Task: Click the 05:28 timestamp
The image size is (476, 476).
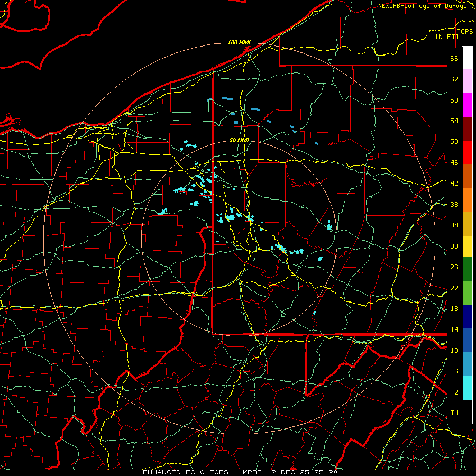Action: [326, 472]
